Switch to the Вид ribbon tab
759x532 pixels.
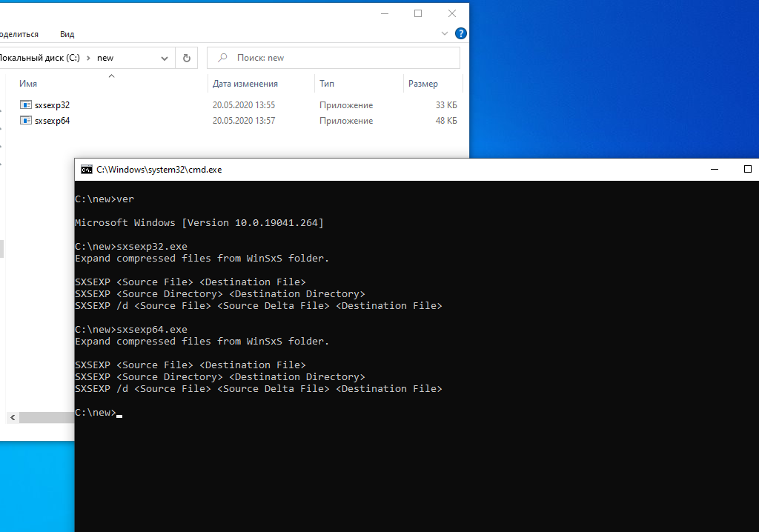(x=67, y=33)
